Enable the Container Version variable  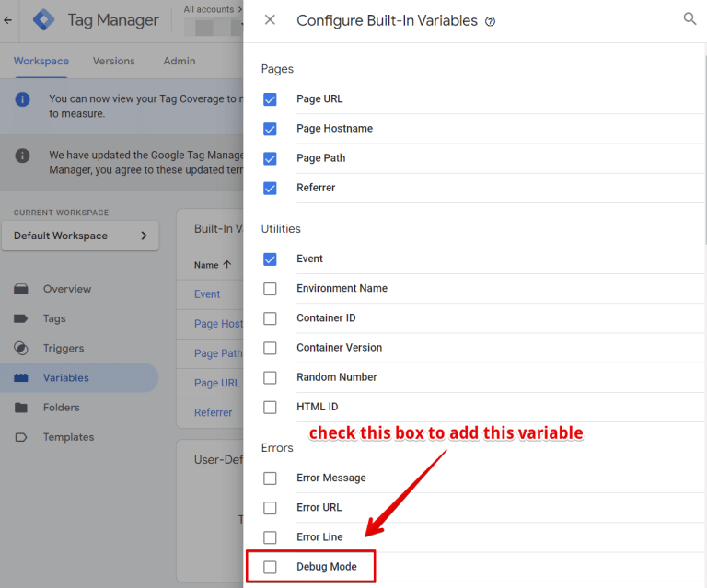tap(270, 348)
